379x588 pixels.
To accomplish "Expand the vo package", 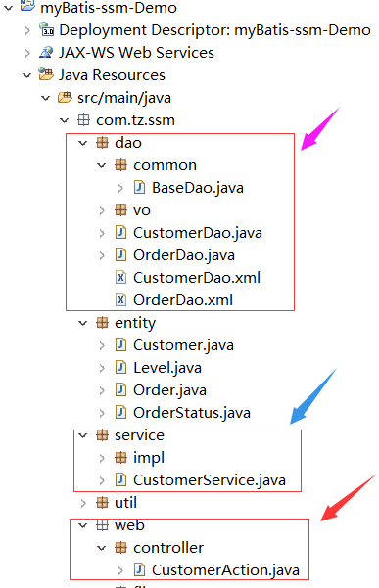I will [x=102, y=210].
